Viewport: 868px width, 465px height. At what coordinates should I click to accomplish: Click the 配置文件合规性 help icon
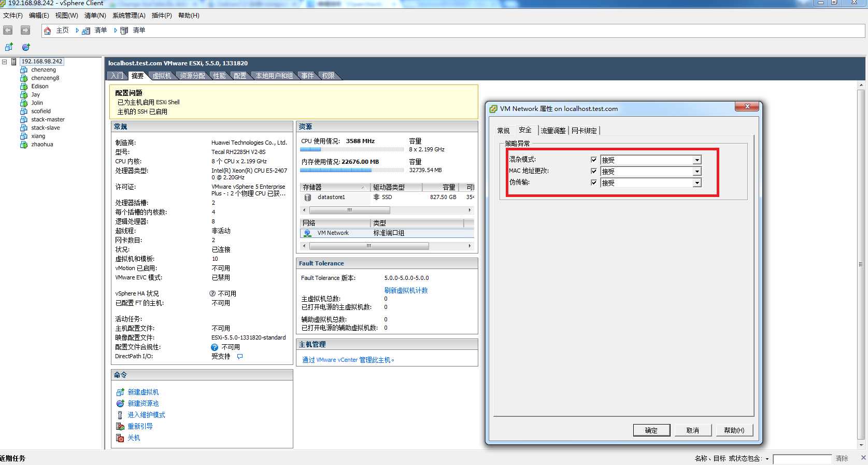[215, 347]
